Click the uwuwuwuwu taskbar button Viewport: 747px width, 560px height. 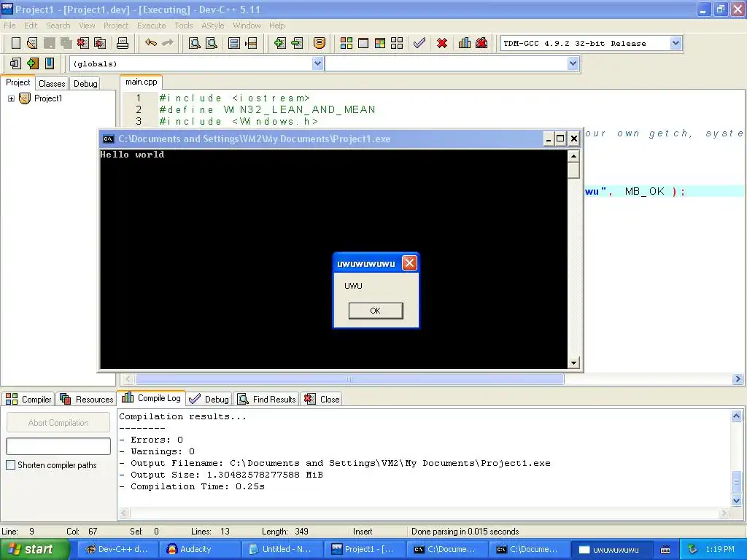point(612,550)
